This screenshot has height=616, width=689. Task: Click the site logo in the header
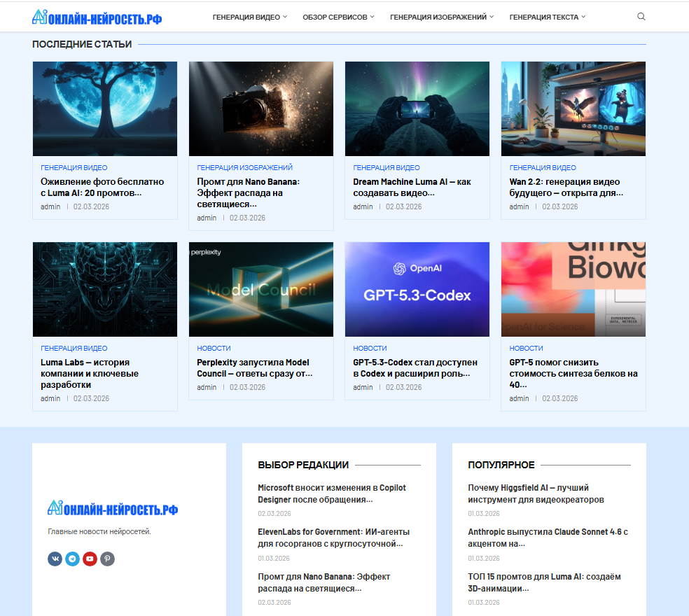pos(97,17)
